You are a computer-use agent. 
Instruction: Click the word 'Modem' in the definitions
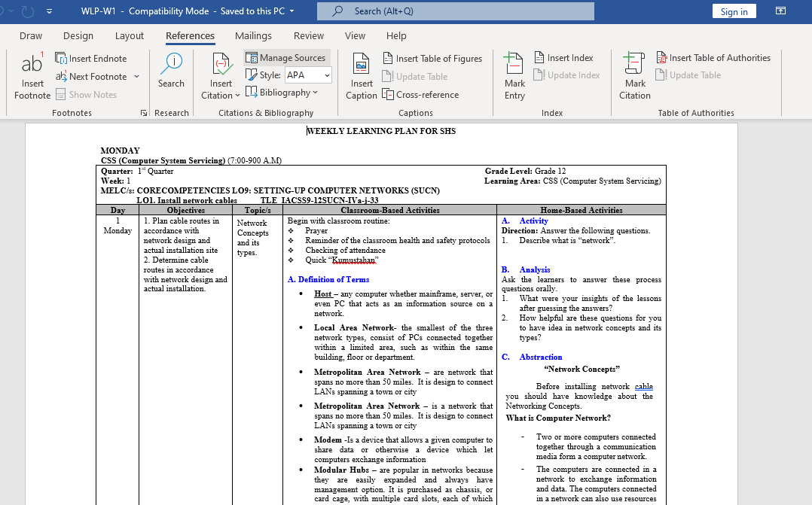(328, 440)
